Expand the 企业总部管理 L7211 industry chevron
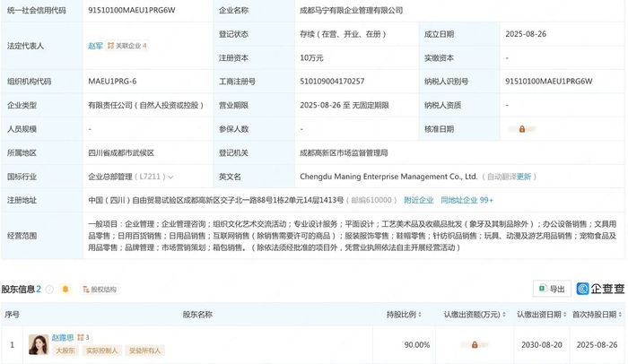Image resolution: width=628 pixels, height=364 pixels. 170,177
